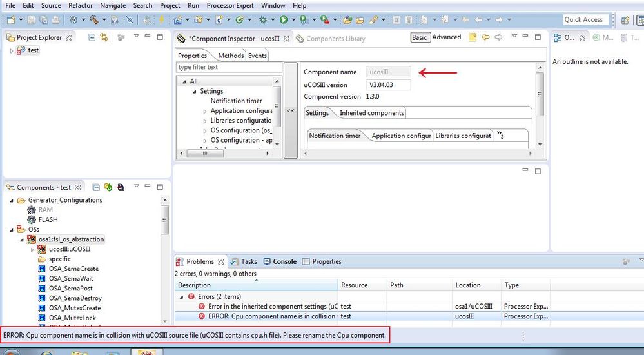Click Collapse All in Components view
Viewport: 644px width, 355px height.
coord(96,187)
